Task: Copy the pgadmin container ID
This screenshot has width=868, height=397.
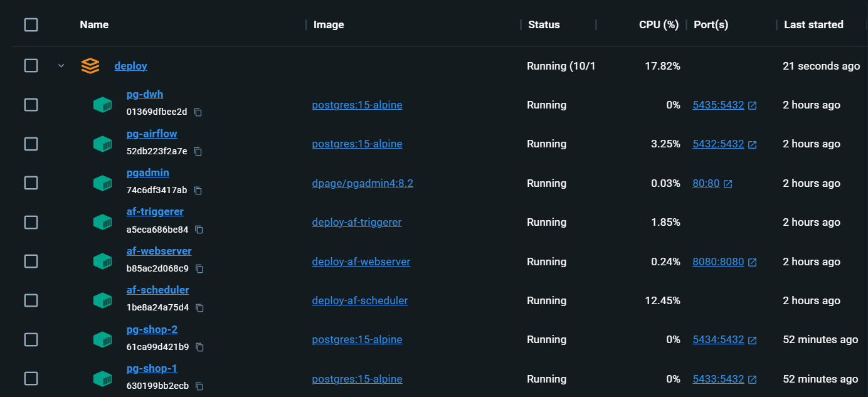Action: tap(198, 191)
